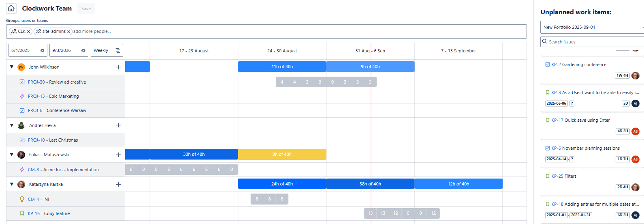Add work item for John Wilkinson
Screen dimensions: 644x224
pos(118,67)
